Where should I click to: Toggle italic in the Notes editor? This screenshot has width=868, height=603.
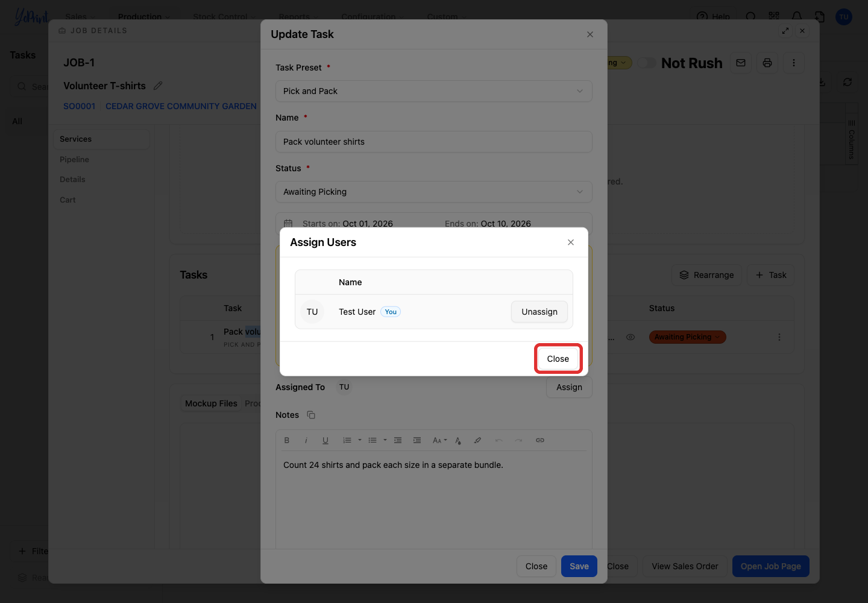pyautogui.click(x=306, y=440)
